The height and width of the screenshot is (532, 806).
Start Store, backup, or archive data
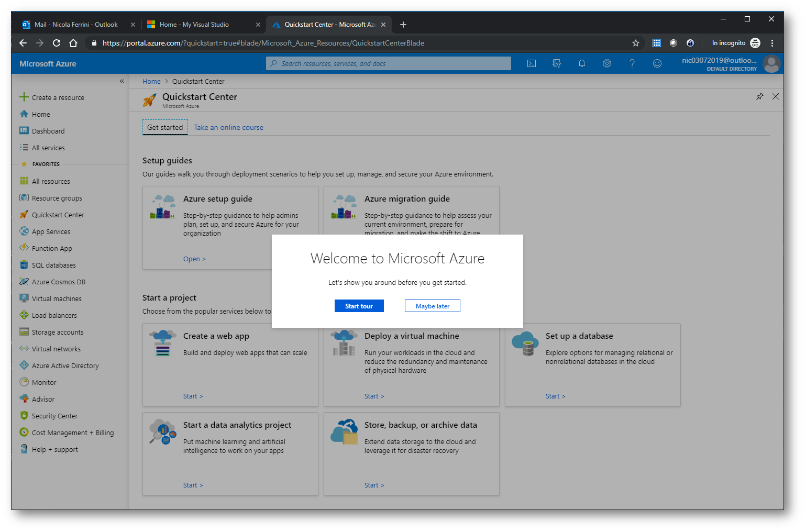(374, 485)
